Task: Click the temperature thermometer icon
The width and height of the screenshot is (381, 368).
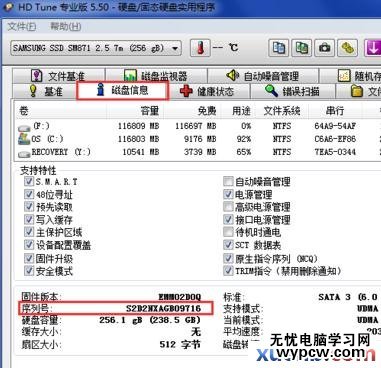Action: tap(200, 48)
